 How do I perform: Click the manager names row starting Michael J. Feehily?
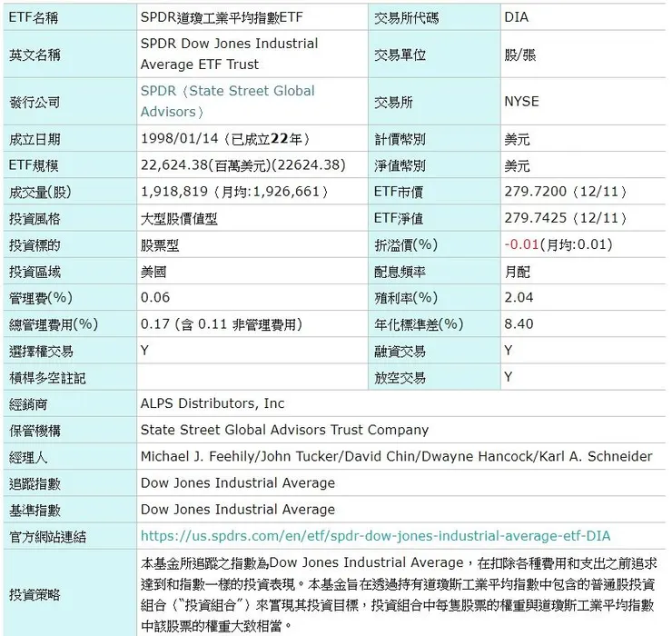tap(396, 456)
